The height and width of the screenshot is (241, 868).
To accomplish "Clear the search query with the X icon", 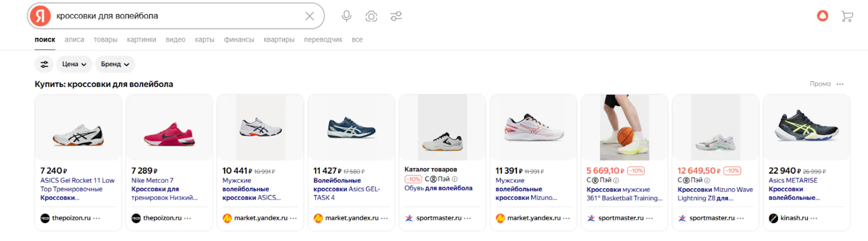I will 310,16.
